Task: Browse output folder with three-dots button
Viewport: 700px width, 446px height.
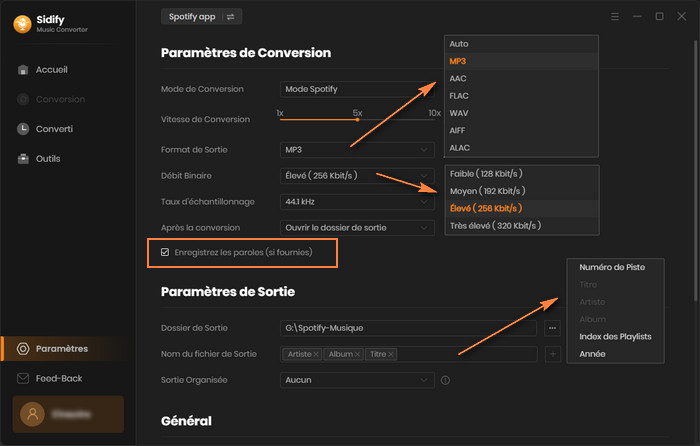Action: coord(553,328)
